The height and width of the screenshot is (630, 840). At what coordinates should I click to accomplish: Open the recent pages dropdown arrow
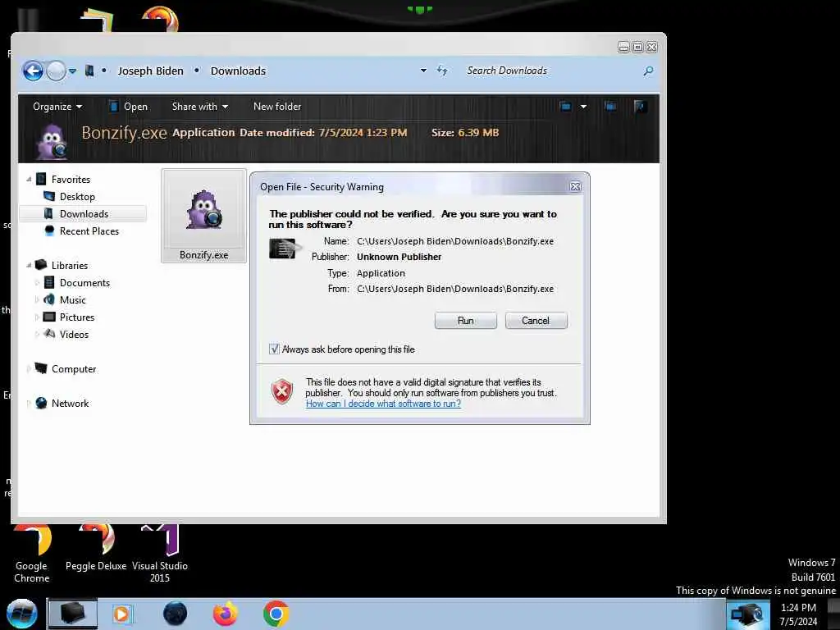(72, 71)
